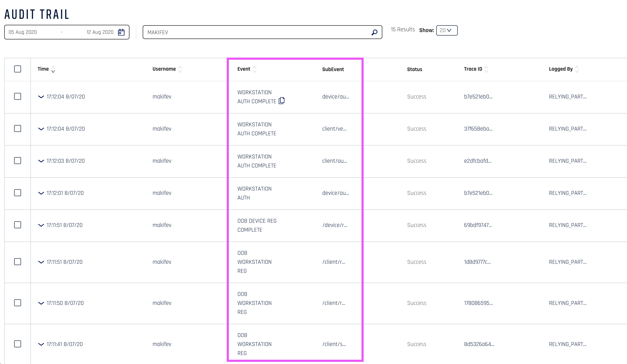This screenshot has height=364, width=627.
Task: Click the SubEvent column header
Action: 333,69
